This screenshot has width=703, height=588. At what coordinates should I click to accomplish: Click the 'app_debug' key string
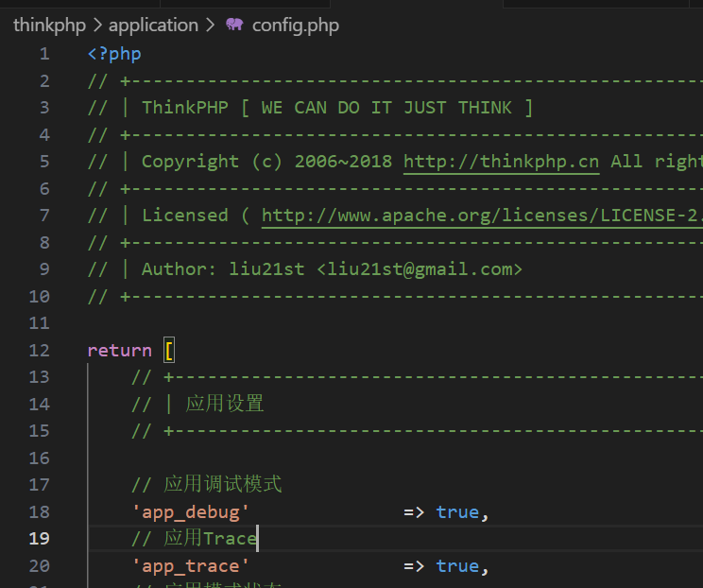[191, 512]
